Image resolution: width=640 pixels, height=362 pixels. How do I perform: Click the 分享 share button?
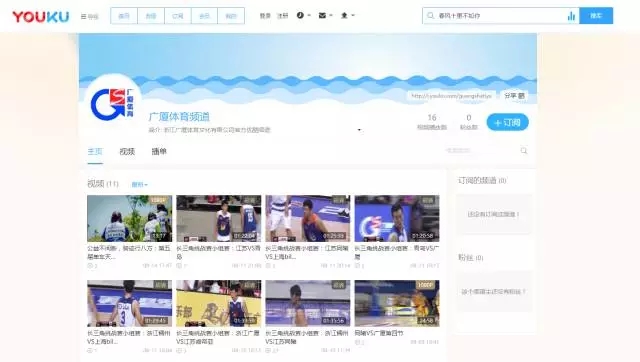click(x=514, y=96)
